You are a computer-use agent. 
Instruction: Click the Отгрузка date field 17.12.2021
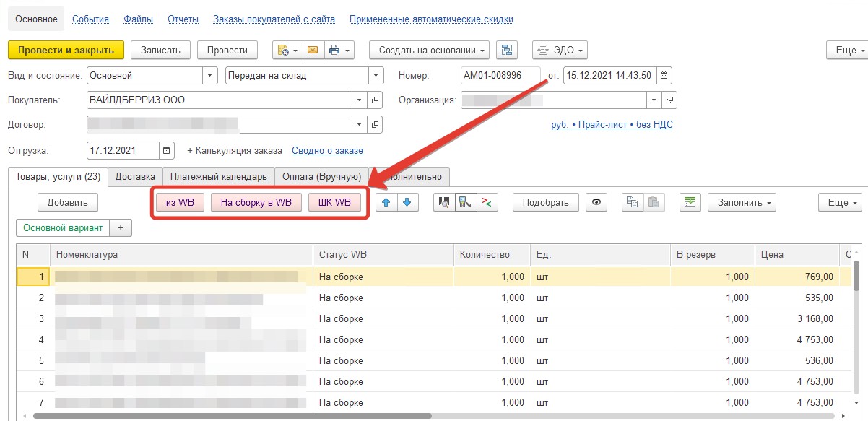point(123,150)
